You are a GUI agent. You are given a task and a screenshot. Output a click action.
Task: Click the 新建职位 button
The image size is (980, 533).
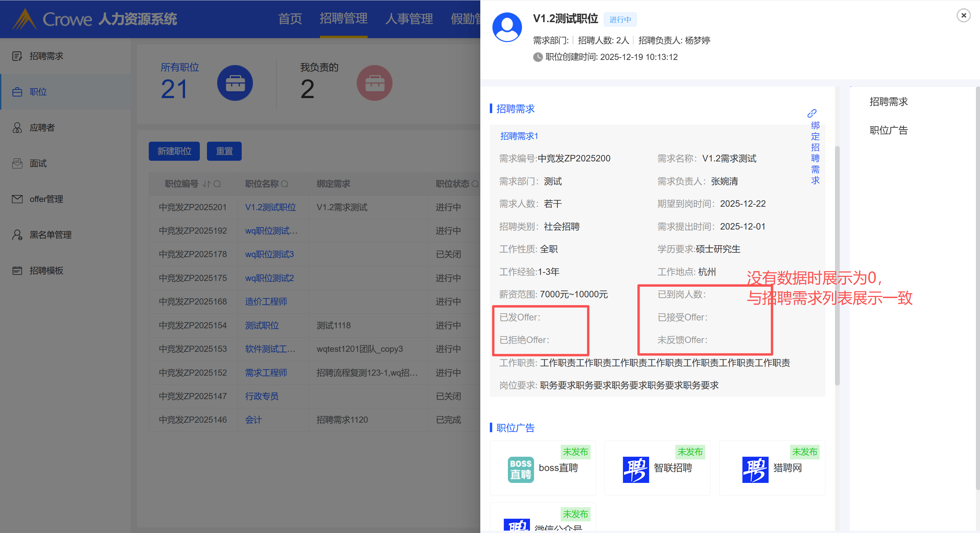pos(174,151)
